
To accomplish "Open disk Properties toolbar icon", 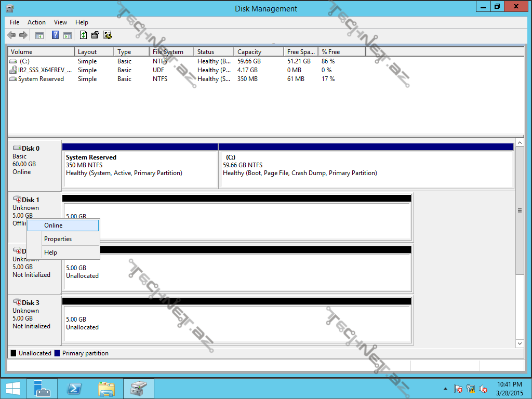I will click(x=95, y=35).
